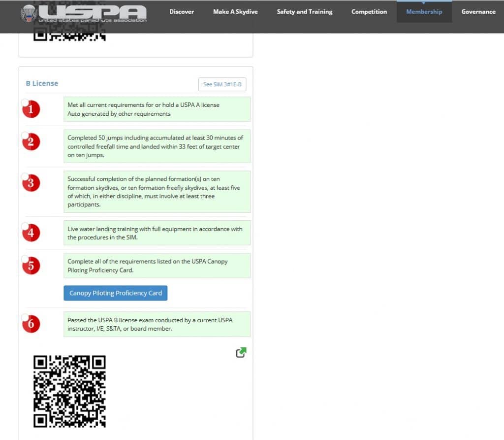The image size is (504, 440).
Task: Click the 'Passed the USPA B license exam' text
Action: 157,324
